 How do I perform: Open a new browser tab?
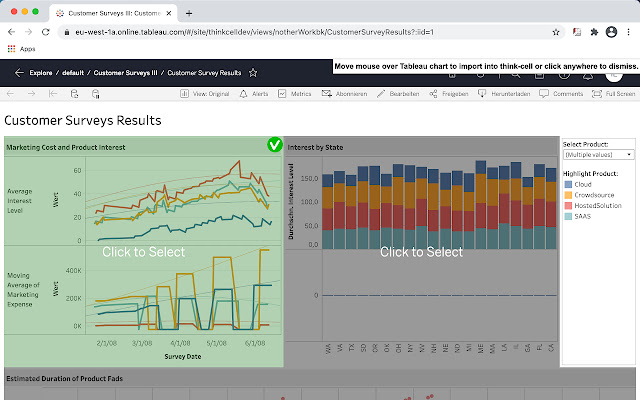coord(189,13)
